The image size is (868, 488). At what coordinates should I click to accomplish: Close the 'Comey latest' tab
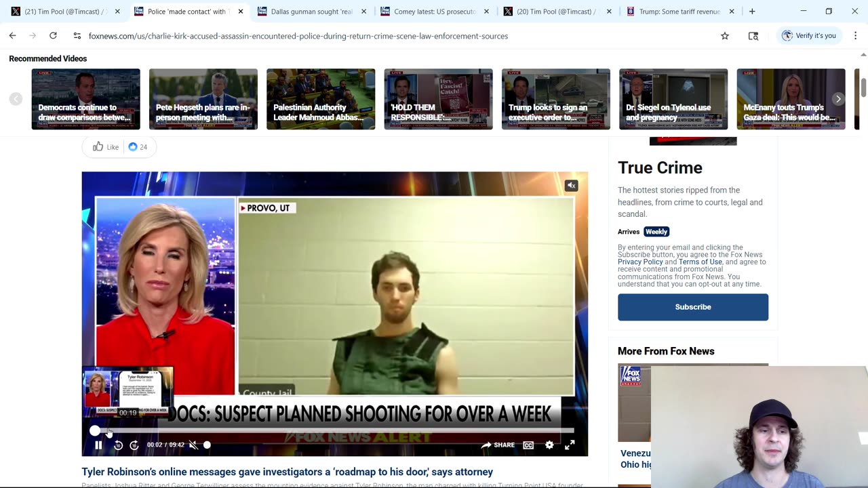486,12
